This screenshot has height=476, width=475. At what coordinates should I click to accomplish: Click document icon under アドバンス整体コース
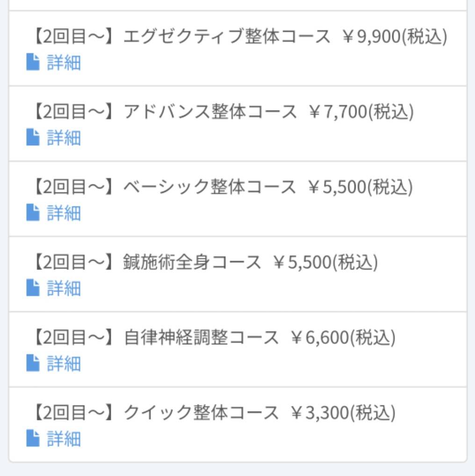(x=33, y=137)
